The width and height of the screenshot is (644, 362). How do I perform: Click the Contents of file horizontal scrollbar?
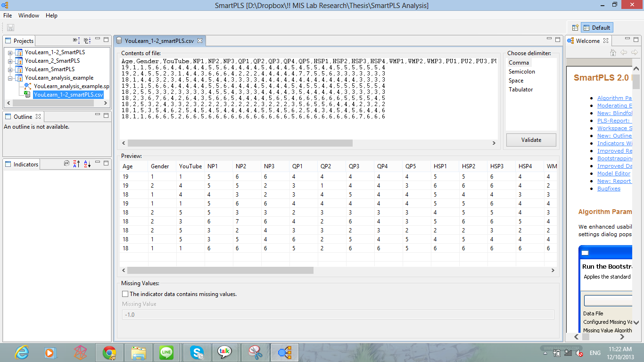(x=240, y=143)
